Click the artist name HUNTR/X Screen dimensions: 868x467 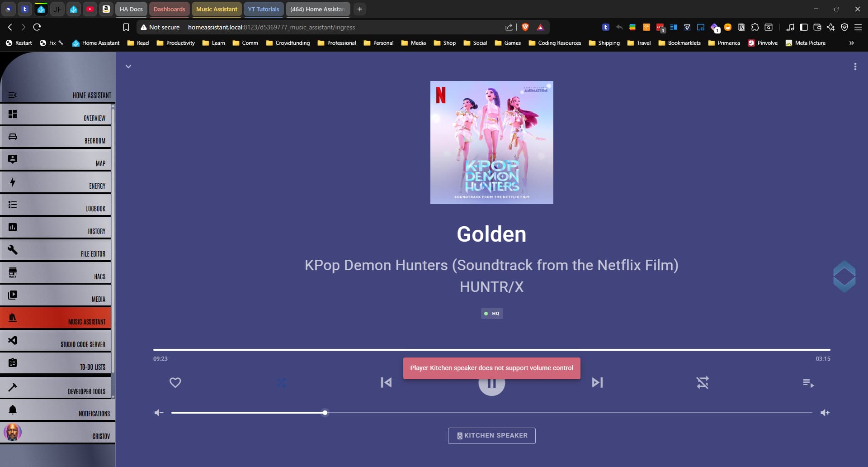[491, 287]
